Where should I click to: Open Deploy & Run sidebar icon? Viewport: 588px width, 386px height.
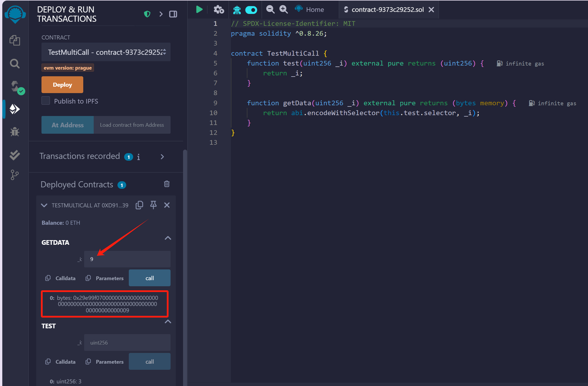point(15,109)
